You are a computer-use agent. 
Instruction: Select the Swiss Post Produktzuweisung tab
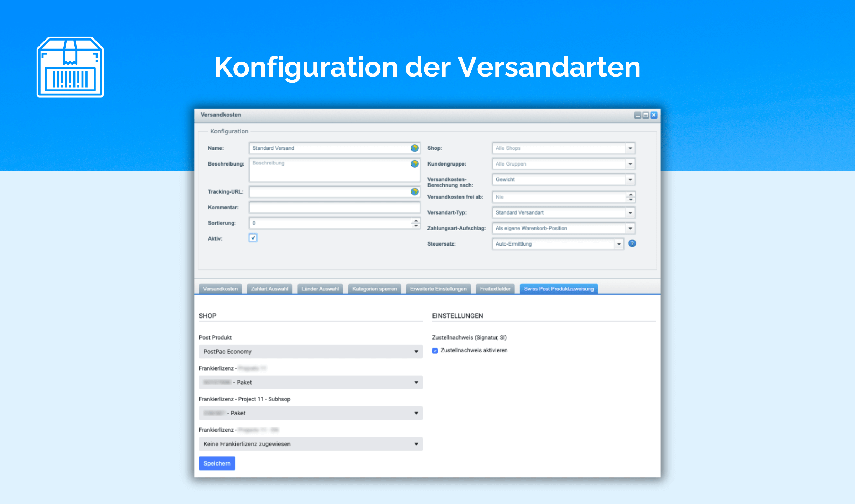pos(559,289)
